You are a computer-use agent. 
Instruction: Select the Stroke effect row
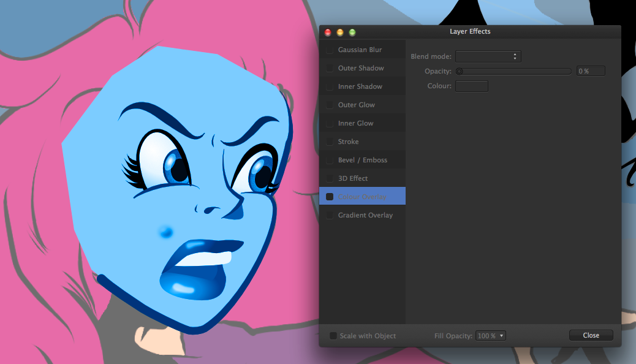(x=362, y=142)
